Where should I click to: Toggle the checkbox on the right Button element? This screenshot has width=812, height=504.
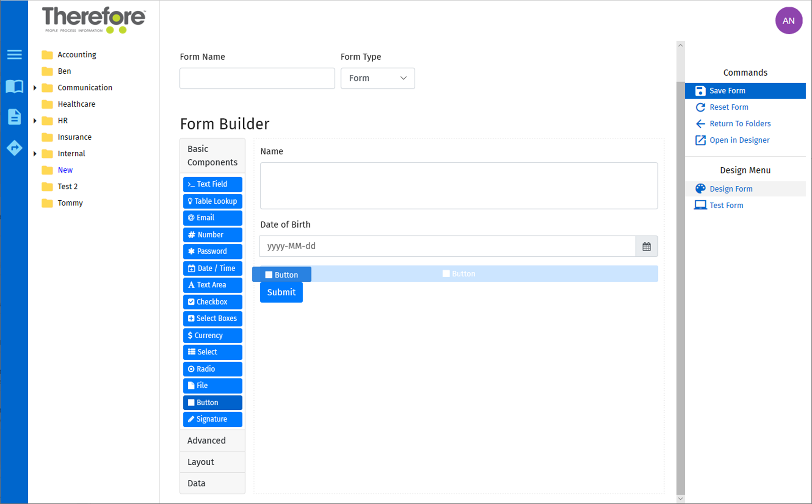pyautogui.click(x=446, y=273)
